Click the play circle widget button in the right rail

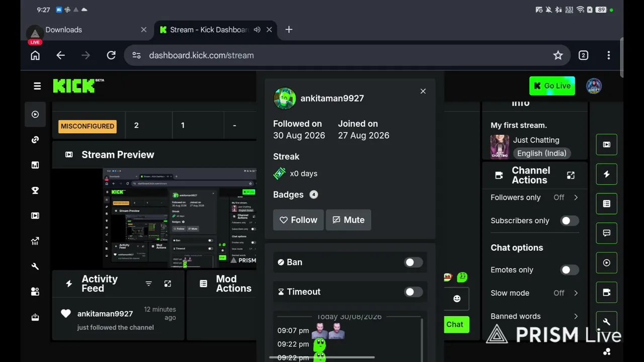[x=607, y=263]
